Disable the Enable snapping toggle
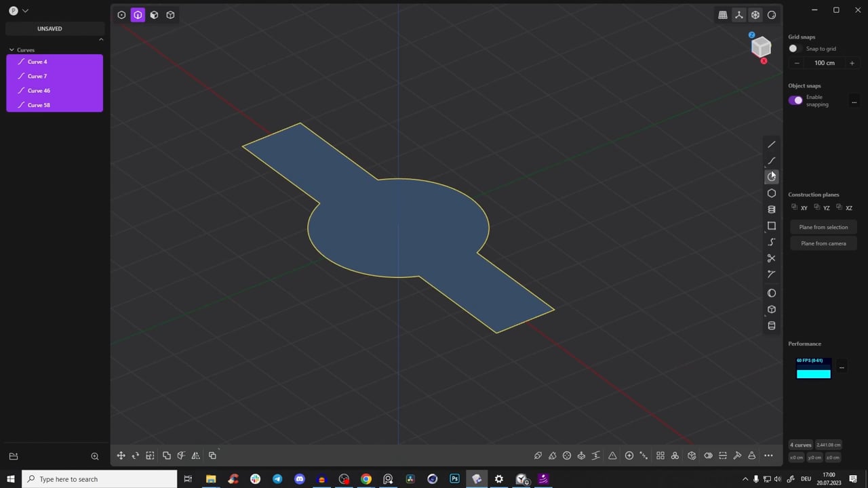Image resolution: width=868 pixels, height=488 pixels. point(795,100)
